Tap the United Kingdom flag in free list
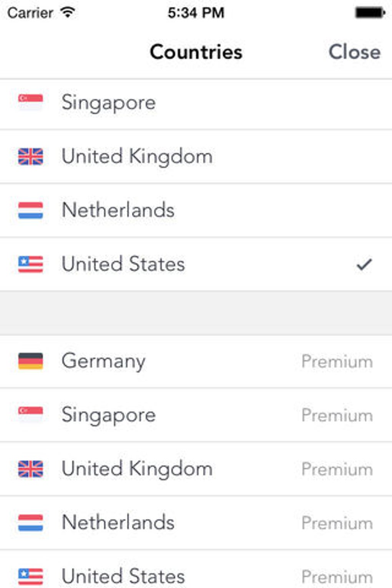Viewport: 392px width, 588px height. [x=30, y=156]
